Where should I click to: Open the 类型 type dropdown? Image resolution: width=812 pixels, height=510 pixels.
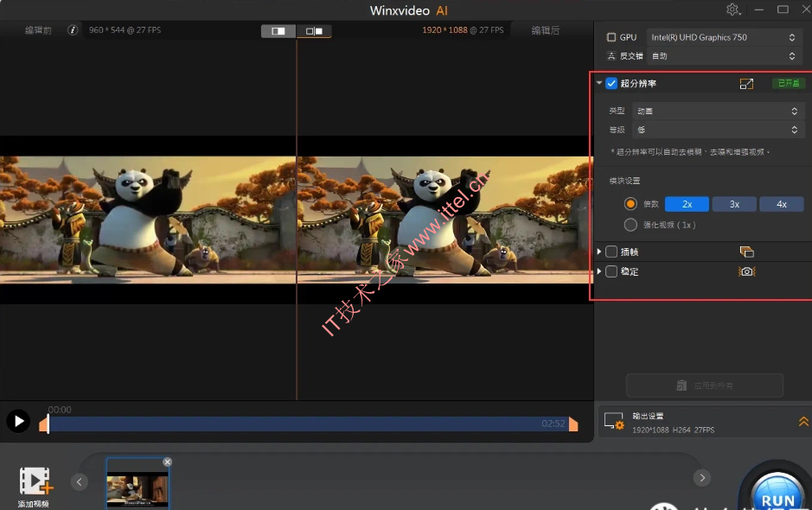718,111
